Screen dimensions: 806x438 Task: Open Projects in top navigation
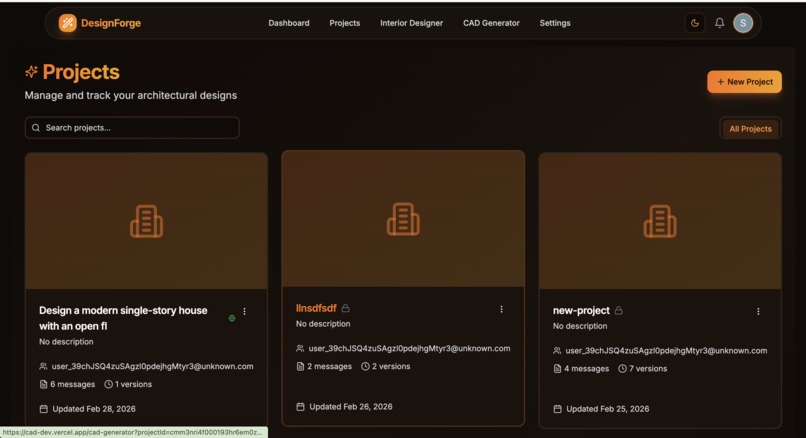pos(345,23)
